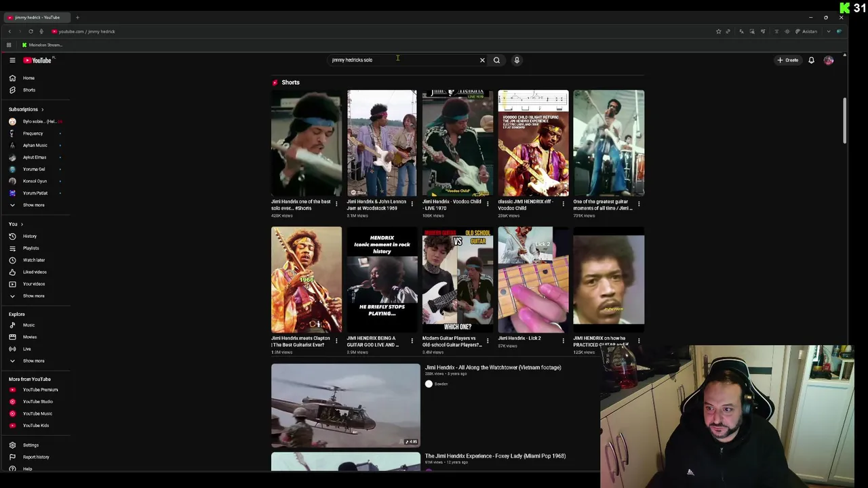
Task: Open the Create menu button
Action: [x=788, y=60]
